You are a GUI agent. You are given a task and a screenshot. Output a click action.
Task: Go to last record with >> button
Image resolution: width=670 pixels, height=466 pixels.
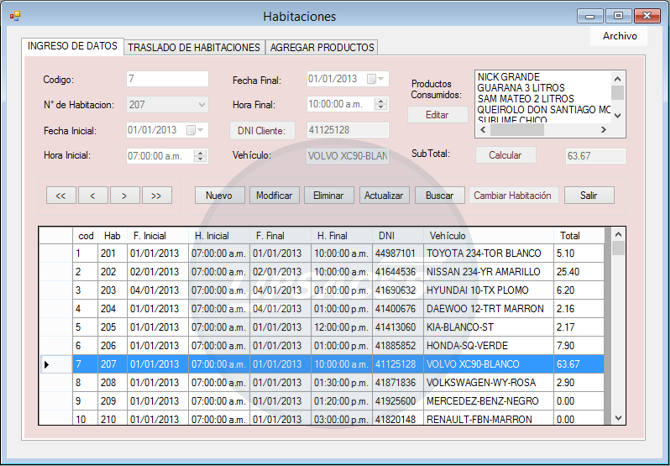click(x=156, y=195)
